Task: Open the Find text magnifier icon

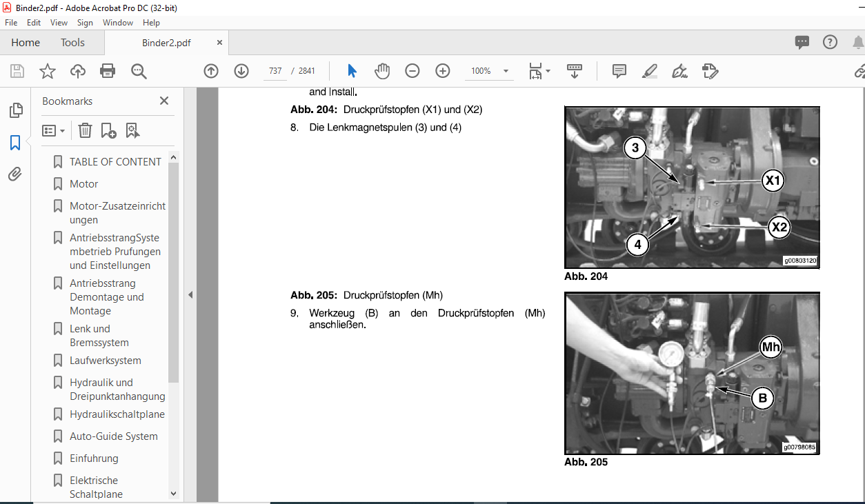Action: click(139, 71)
